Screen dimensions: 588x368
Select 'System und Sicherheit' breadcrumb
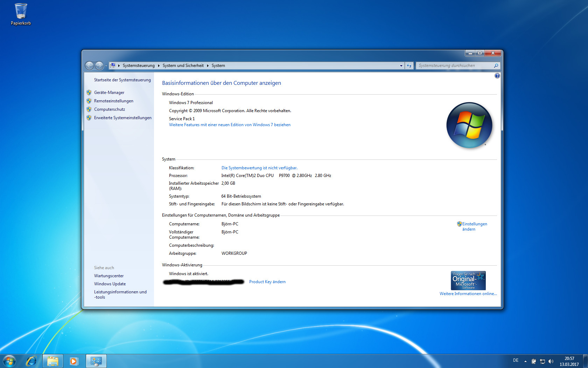[x=183, y=66]
